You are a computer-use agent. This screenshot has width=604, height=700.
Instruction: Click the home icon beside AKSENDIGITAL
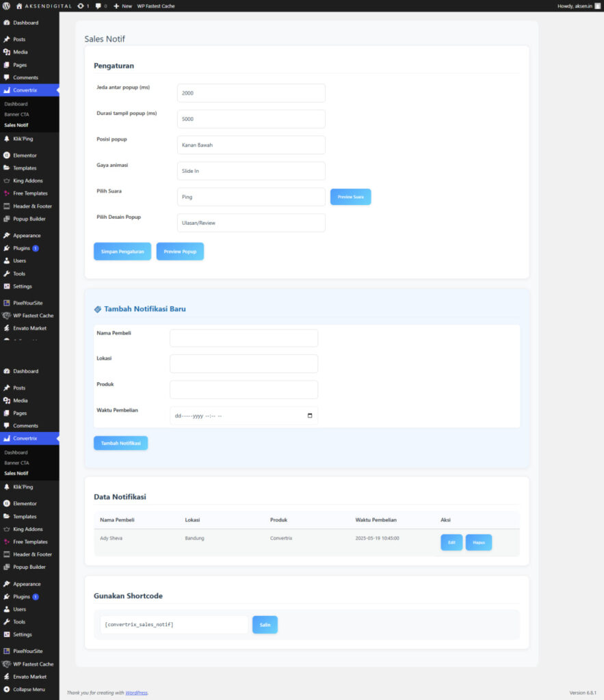19,5
